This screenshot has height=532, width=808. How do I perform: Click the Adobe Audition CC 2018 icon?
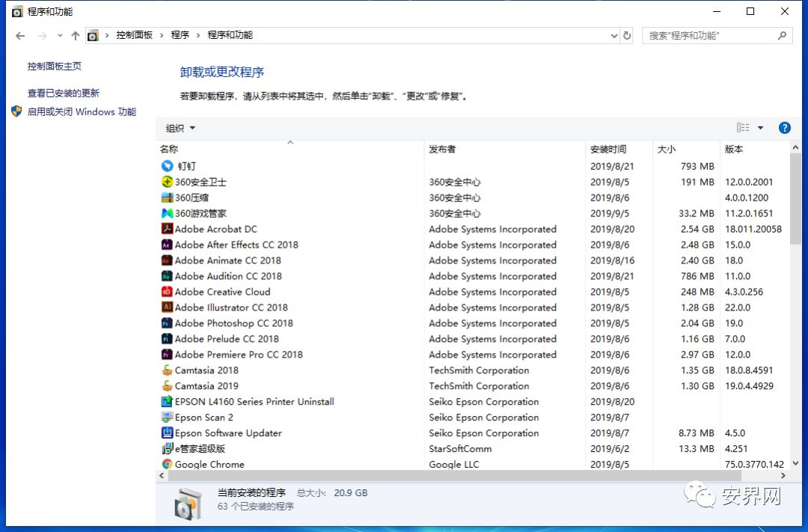click(x=167, y=276)
